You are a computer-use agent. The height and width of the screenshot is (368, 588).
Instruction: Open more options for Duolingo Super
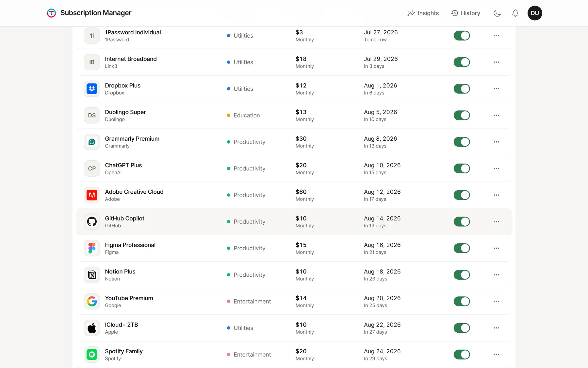pos(497,115)
